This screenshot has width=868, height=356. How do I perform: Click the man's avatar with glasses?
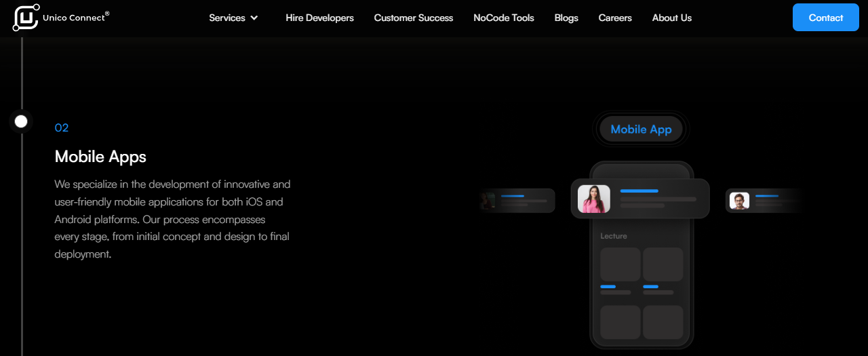(x=739, y=201)
